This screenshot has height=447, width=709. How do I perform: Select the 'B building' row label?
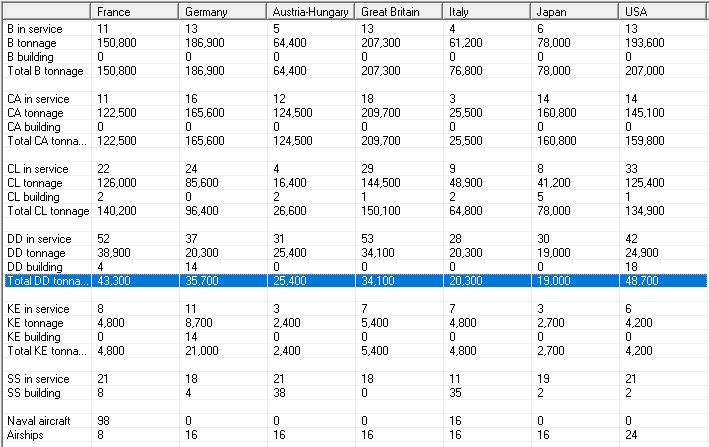(30, 57)
